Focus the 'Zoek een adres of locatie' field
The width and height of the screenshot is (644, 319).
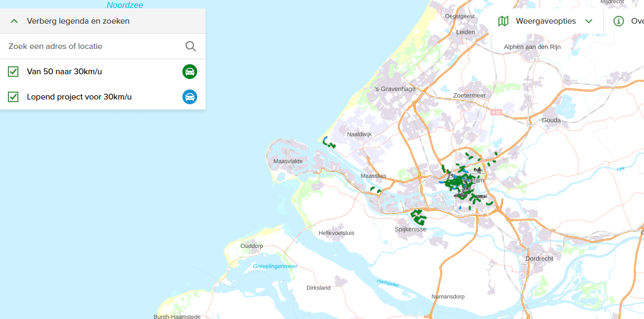(92, 46)
